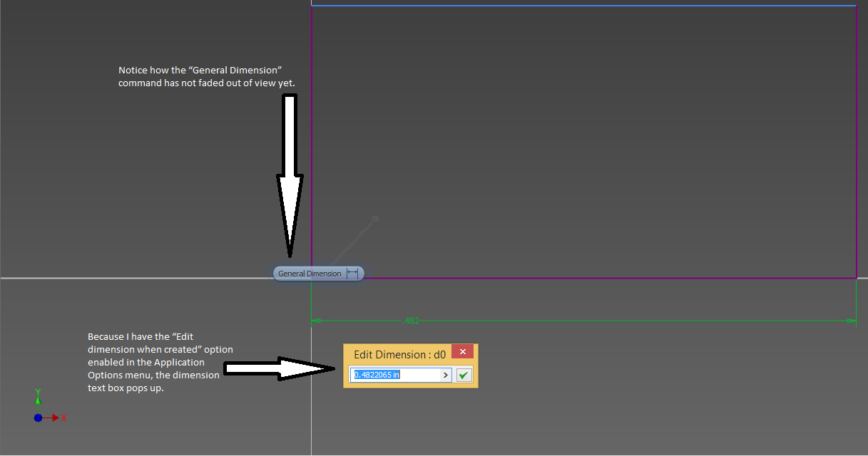Click the Edit Dimension : d0 title bar
This screenshot has height=456, width=868.
click(x=399, y=354)
